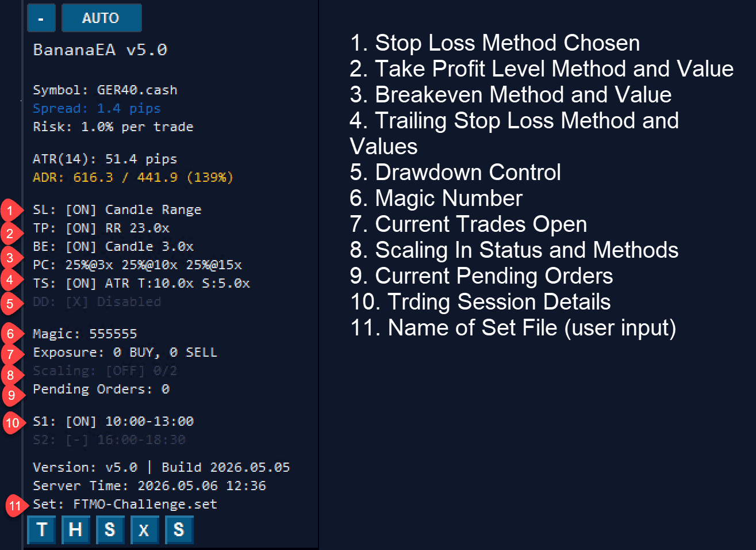Select the BananaEA v5.0 title
The width and height of the screenshot is (756, 550).
(x=100, y=50)
